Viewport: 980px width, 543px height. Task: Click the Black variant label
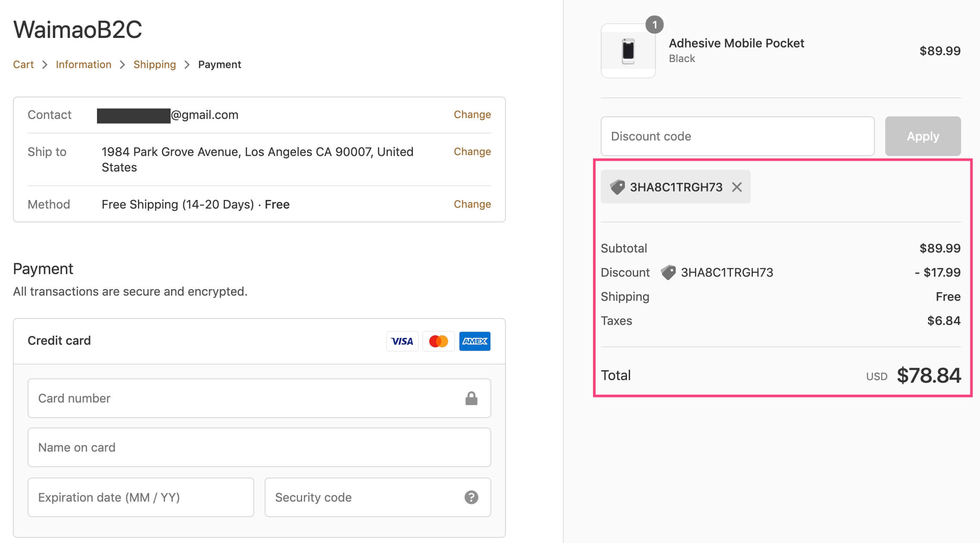click(682, 59)
